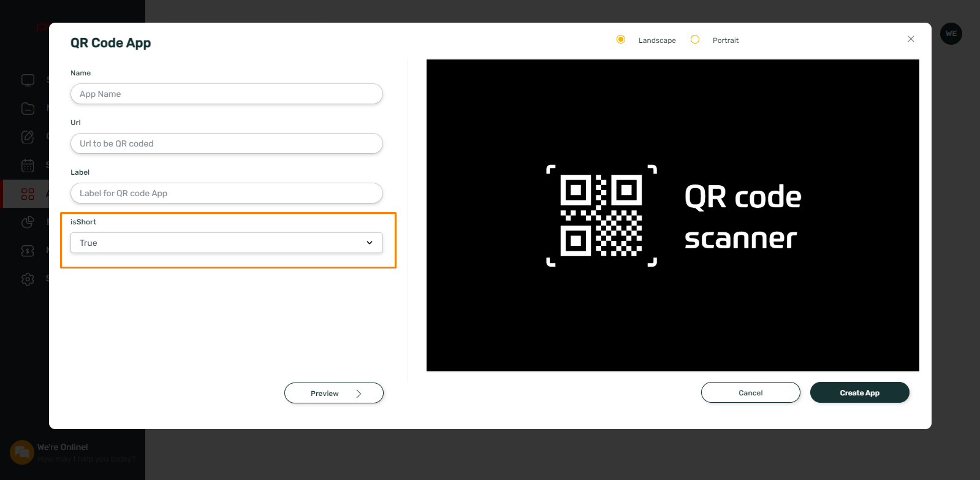Focus the Label for QR code App field
The width and height of the screenshot is (980, 480).
tap(227, 193)
